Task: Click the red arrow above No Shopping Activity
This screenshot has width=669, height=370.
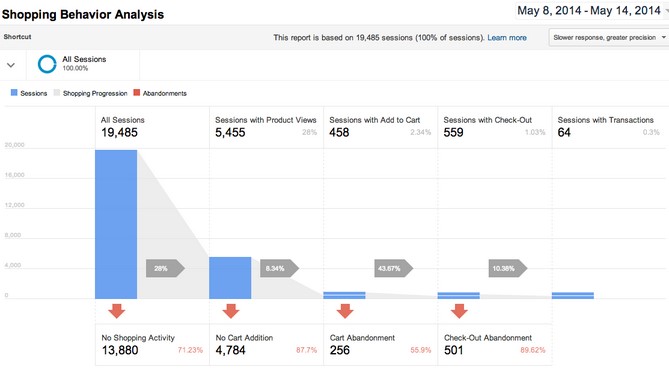Action: [x=116, y=311]
